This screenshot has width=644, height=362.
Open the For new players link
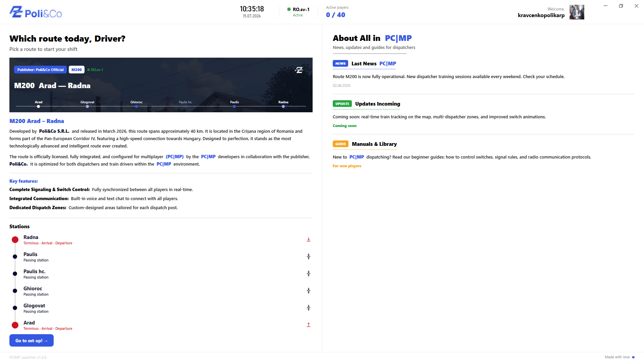point(347,166)
